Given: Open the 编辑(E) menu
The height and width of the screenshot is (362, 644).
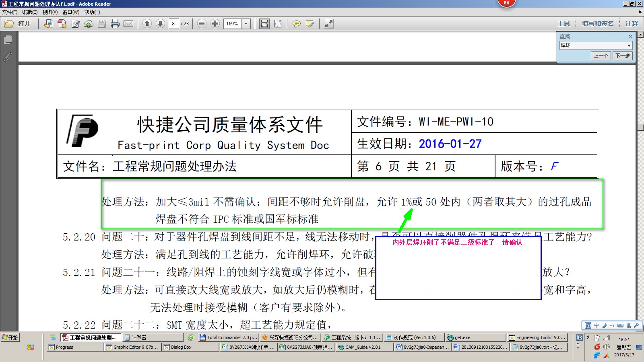Looking at the screenshot, I should click(x=30, y=12).
